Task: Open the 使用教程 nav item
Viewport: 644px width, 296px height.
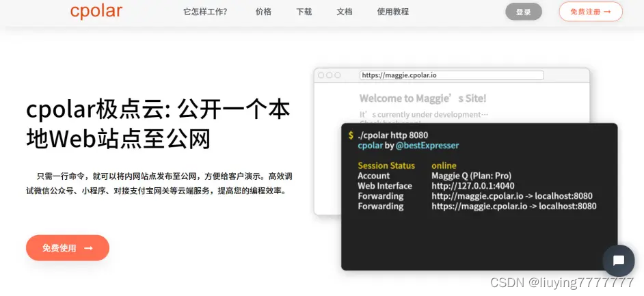Action: 393,12
